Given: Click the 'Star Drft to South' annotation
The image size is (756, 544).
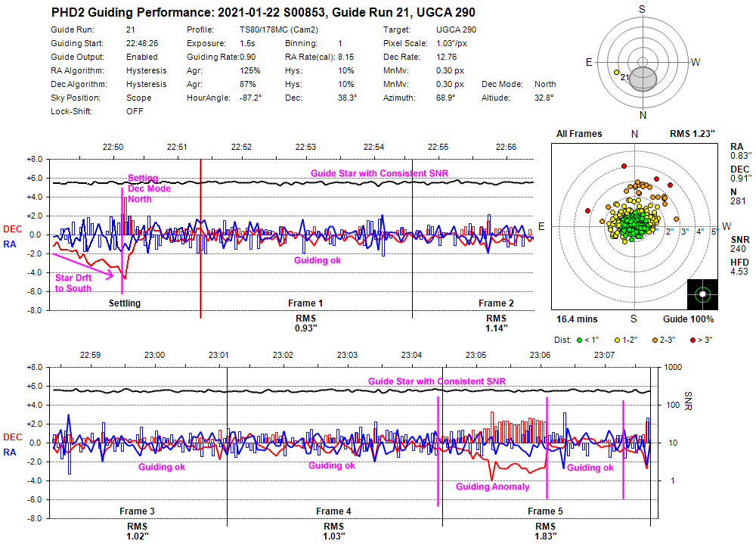Looking at the screenshot, I should pyautogui.click(x=73, y=283).
